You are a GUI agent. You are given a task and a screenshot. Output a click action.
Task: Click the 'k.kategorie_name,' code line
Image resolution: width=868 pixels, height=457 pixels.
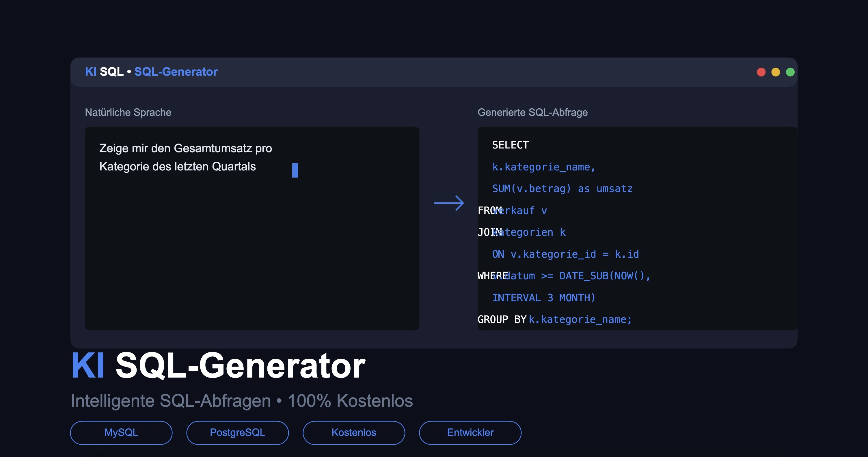(x=544, y=167)
